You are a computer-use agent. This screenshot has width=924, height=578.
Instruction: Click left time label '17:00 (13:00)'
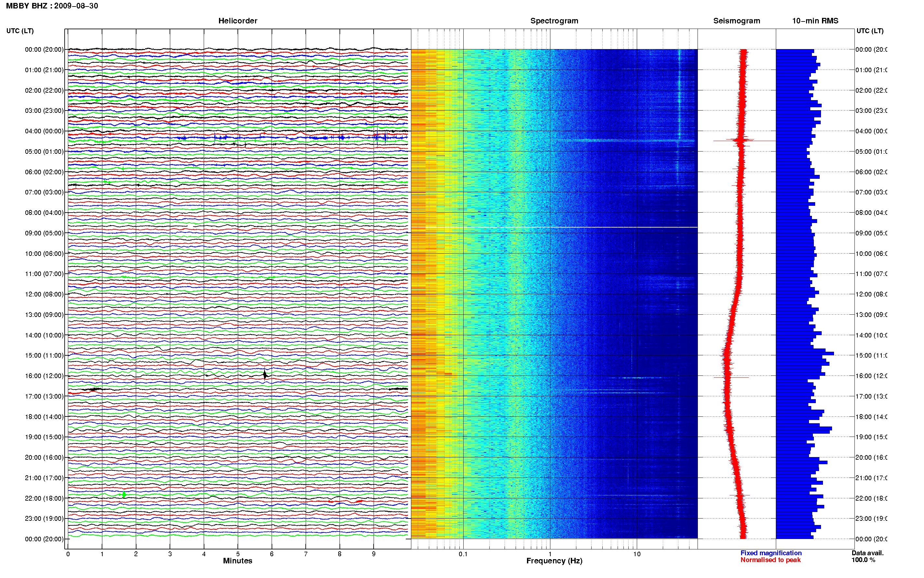coord(44,396)
